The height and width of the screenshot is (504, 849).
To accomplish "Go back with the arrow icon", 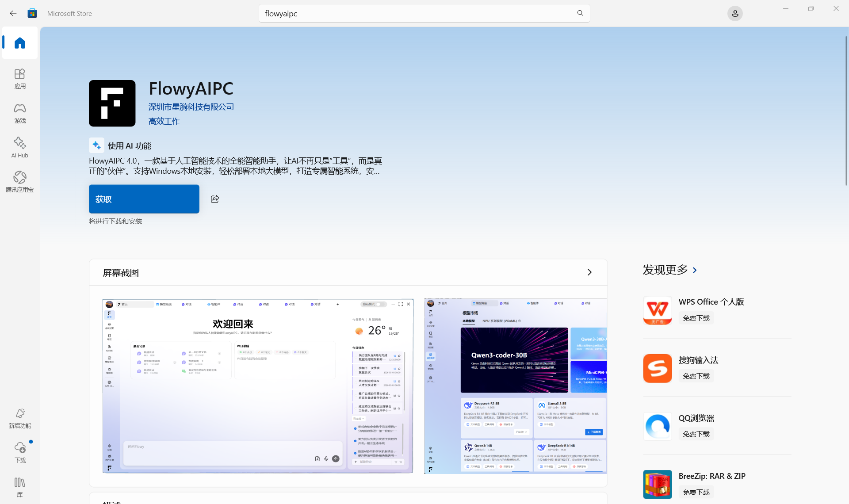I will [x=13, y=13].
